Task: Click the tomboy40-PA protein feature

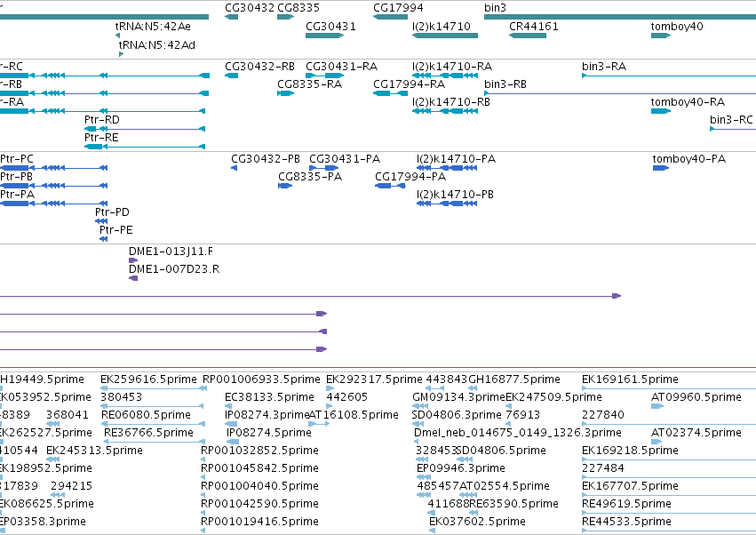Action: pos(661,168)
